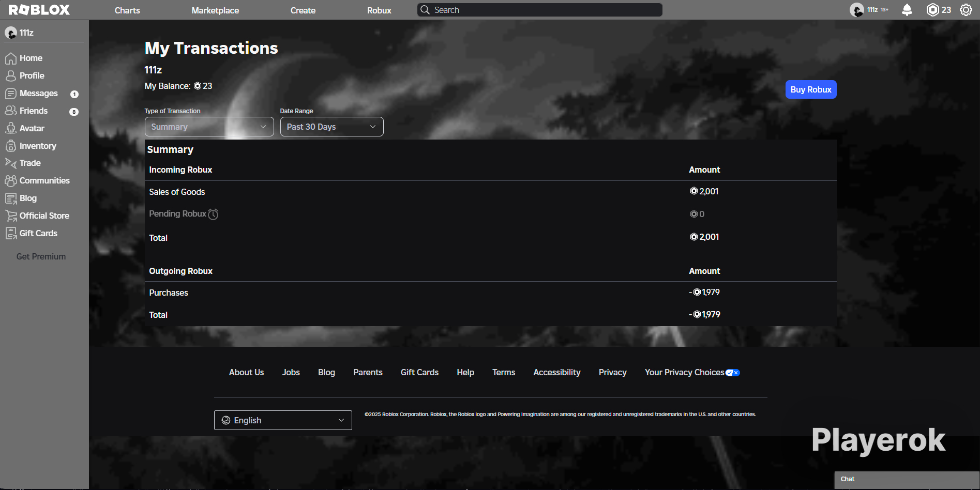Open the Help footer link
980x490 pixels.
pos(465,372)
